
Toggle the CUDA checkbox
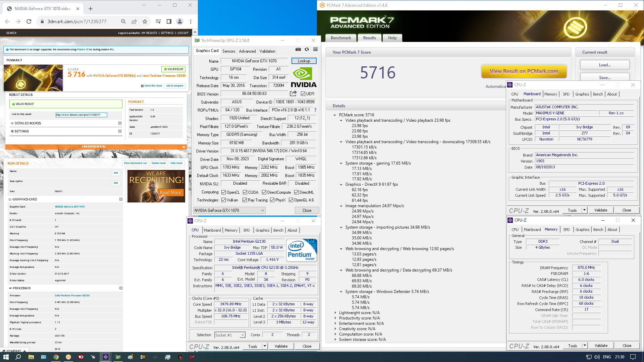(x=245, y=192)
